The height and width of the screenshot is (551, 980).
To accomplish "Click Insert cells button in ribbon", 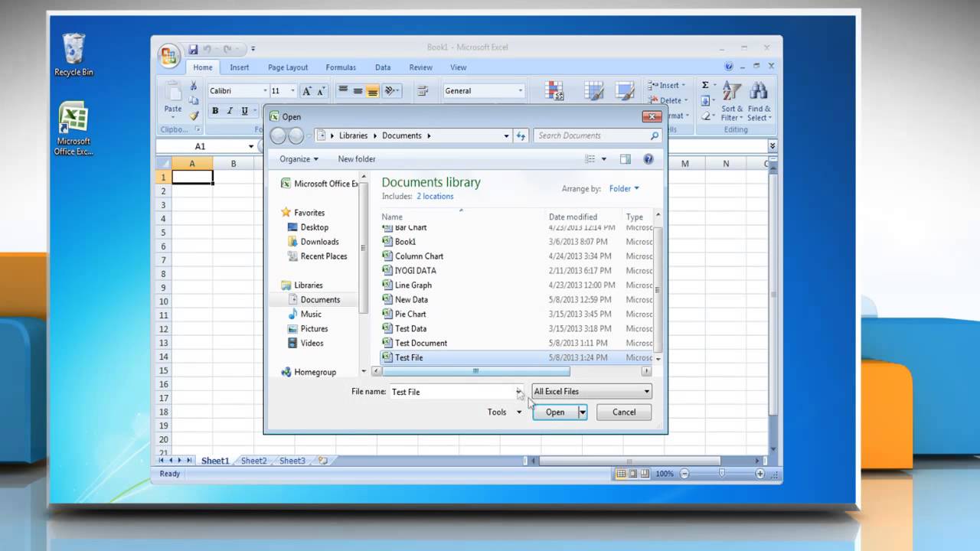I will (667, 86).
